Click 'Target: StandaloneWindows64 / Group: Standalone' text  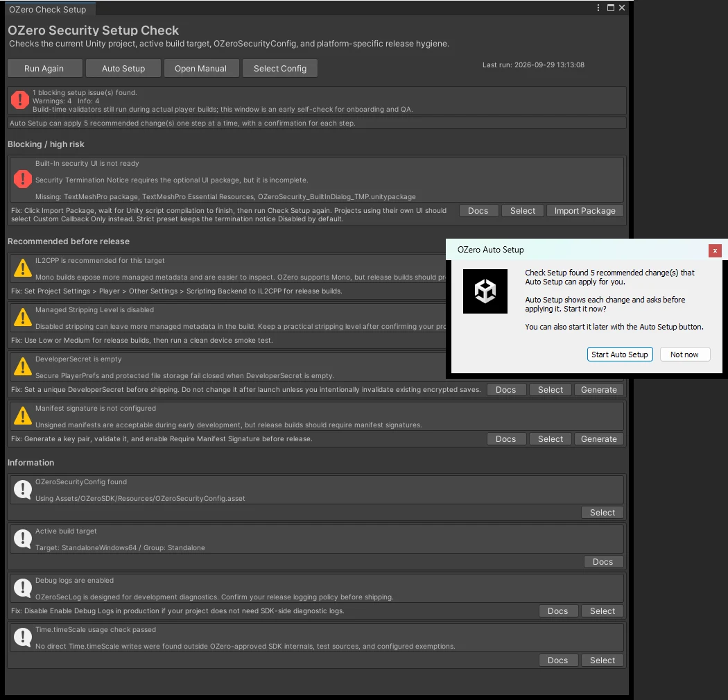coord(120,547)
